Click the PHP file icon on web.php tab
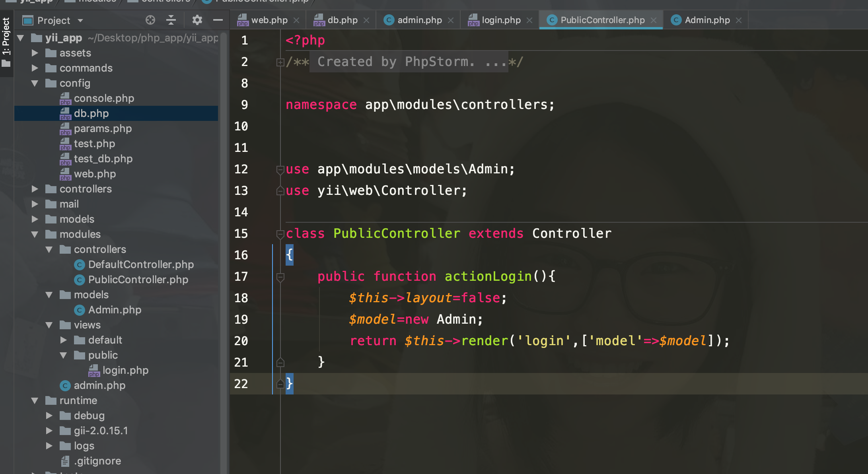 243,19
